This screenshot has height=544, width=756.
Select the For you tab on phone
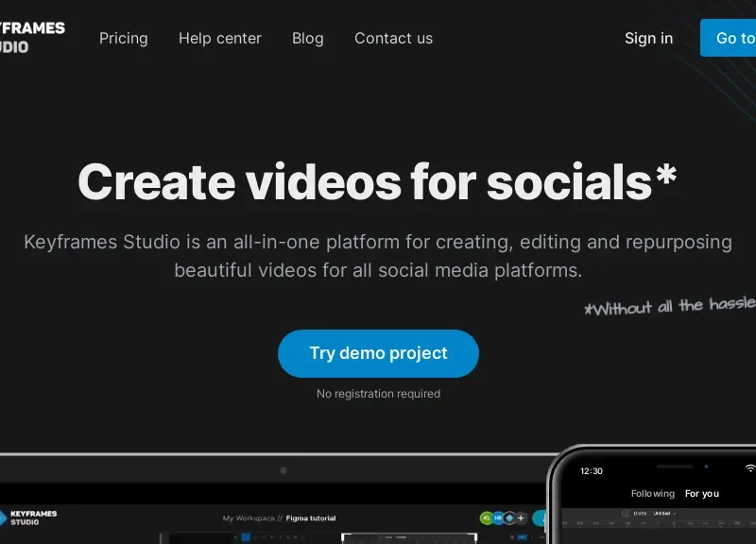pyautogui.click(x=702, y=493)
